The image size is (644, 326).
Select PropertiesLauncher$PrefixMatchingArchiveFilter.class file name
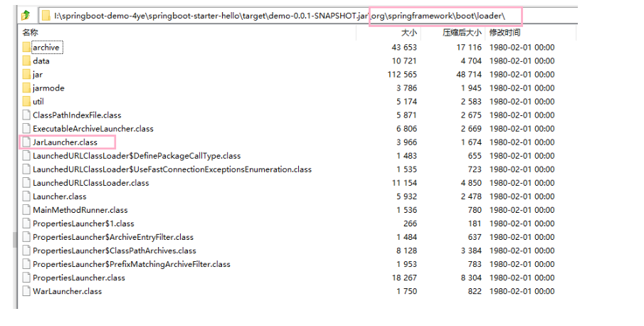(132, 264)
